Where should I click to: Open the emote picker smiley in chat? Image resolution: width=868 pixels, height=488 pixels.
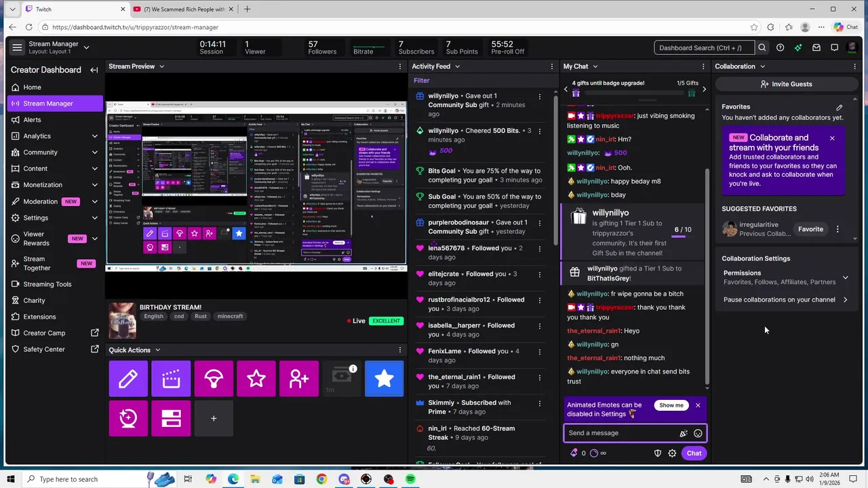click(698, 433)
